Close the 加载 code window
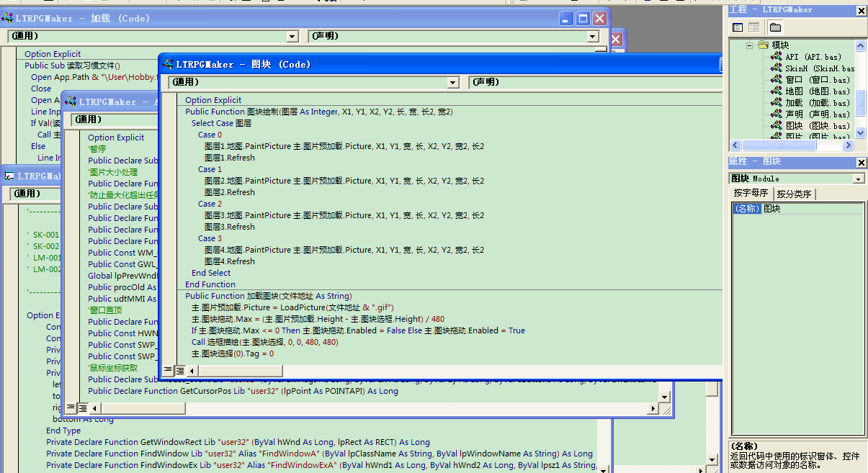The image size is (868, 473). click(x=600, y=19)
